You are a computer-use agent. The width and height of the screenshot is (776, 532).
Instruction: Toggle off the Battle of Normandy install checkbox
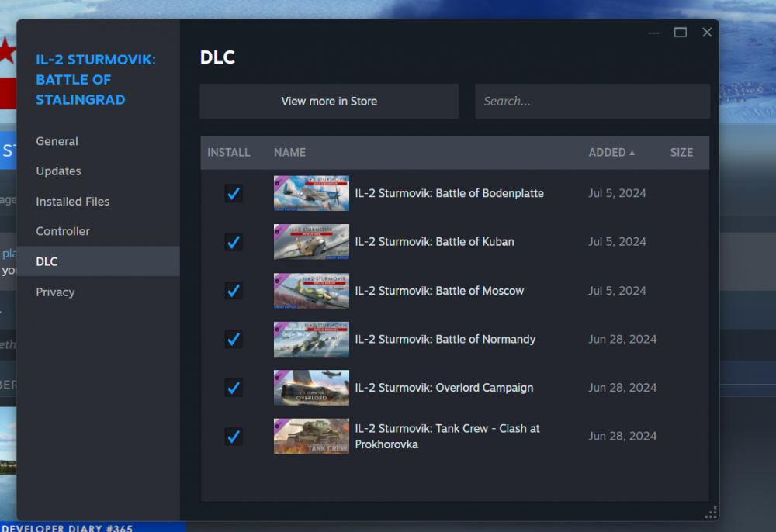pos(234,339)
